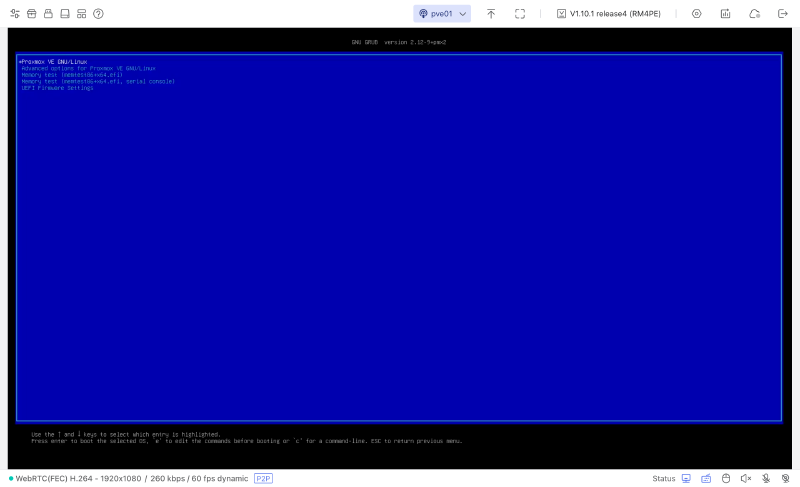Click the toolbox icon in the top toolbar
This screenshot has width=800, height=487.
pos(32,14)
